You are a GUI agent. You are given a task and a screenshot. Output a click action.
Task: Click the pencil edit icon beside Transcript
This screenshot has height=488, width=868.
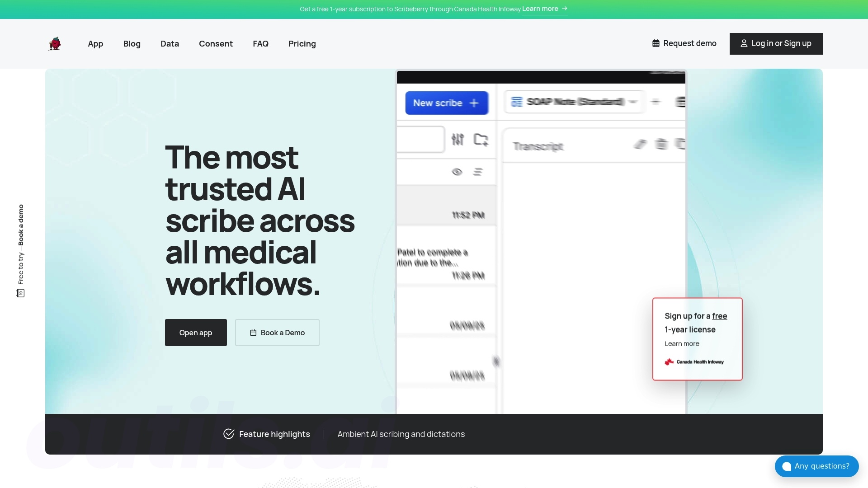click(640, 144)
